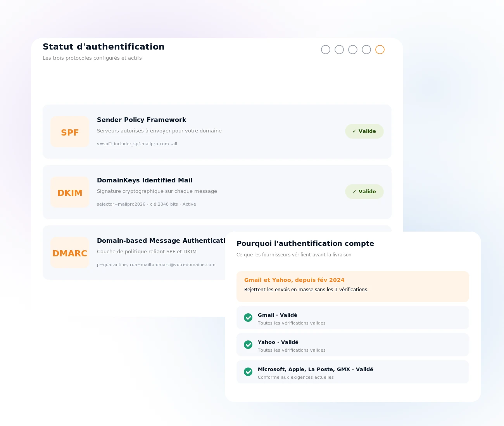Click the DKIM record selector=mailpro2026 text
504x426 pixels.
[x=147, y=204]
